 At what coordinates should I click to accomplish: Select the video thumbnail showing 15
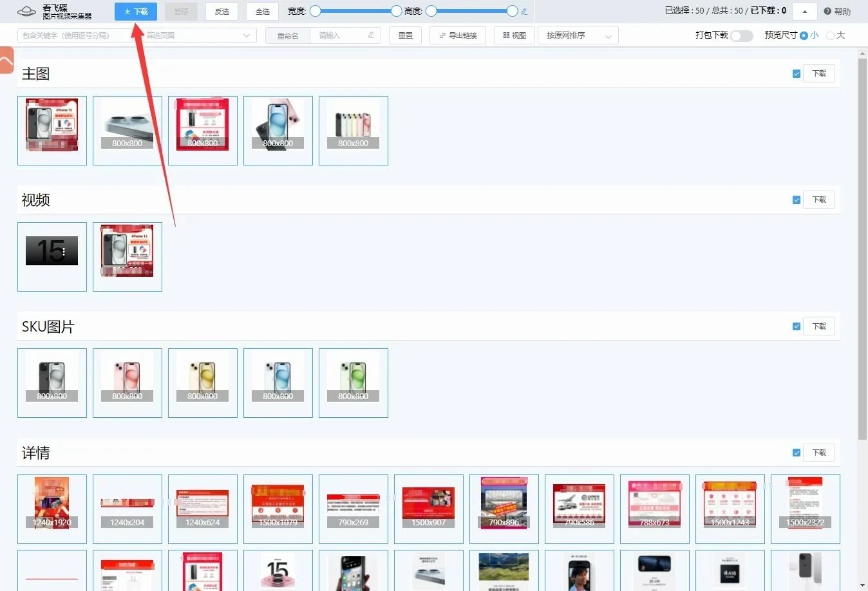click(52, 257)
